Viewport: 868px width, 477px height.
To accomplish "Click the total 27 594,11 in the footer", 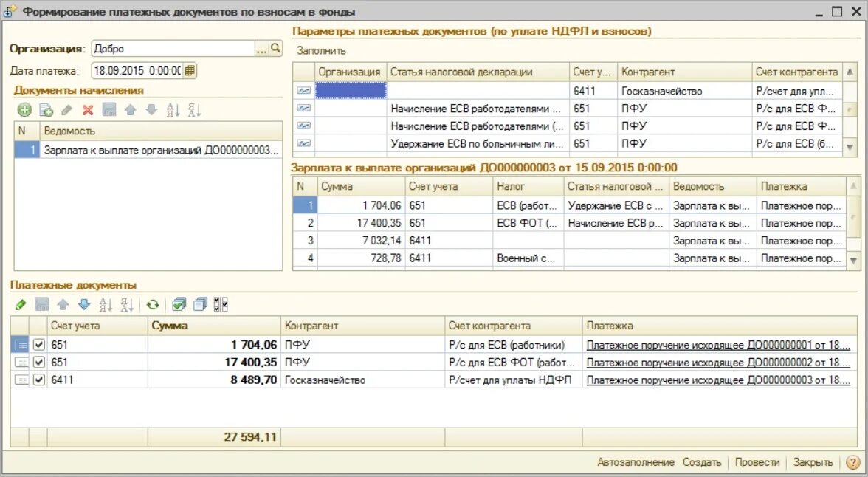I will pos(249,437).
